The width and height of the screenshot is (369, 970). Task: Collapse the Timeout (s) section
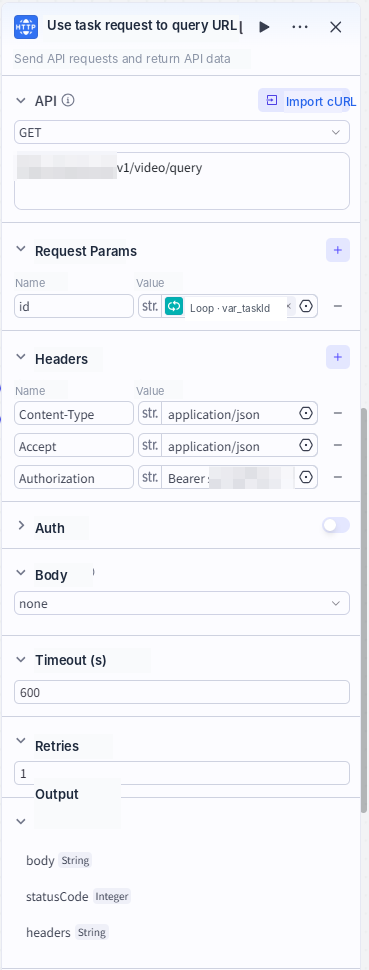point(21,659)
